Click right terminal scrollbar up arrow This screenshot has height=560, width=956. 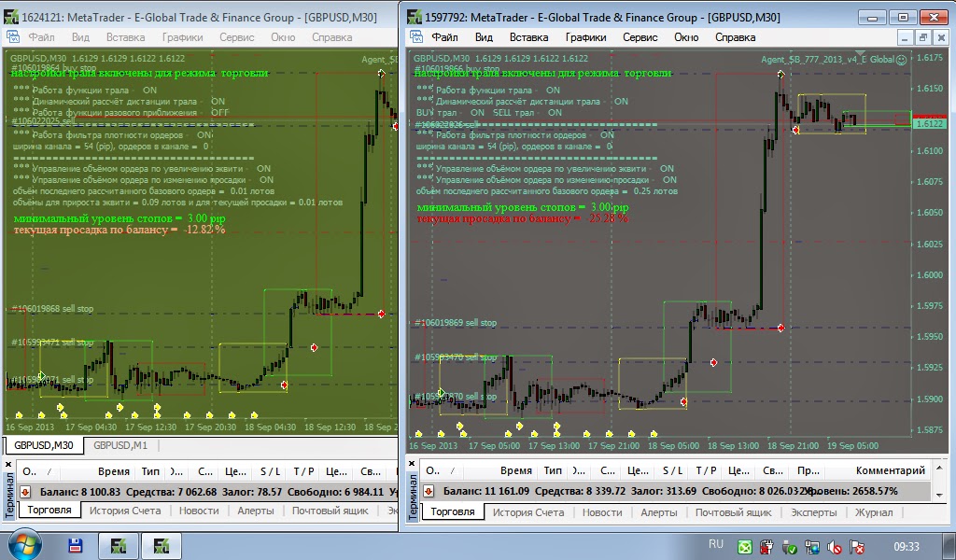[939, 468]
